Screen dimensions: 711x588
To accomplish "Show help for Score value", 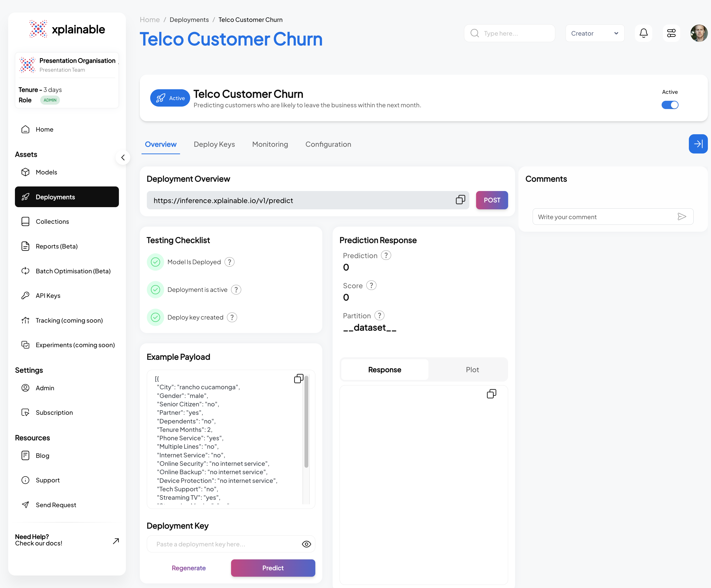I will (371, 285).
